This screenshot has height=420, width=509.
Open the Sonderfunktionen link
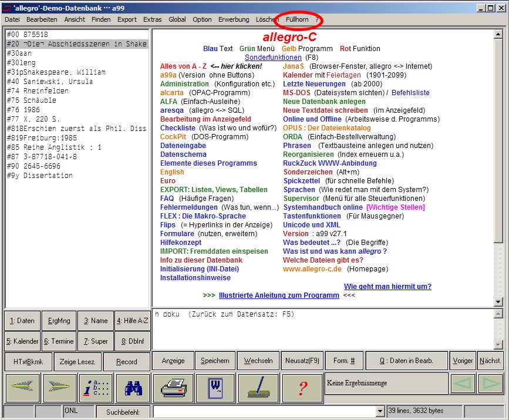273,58
